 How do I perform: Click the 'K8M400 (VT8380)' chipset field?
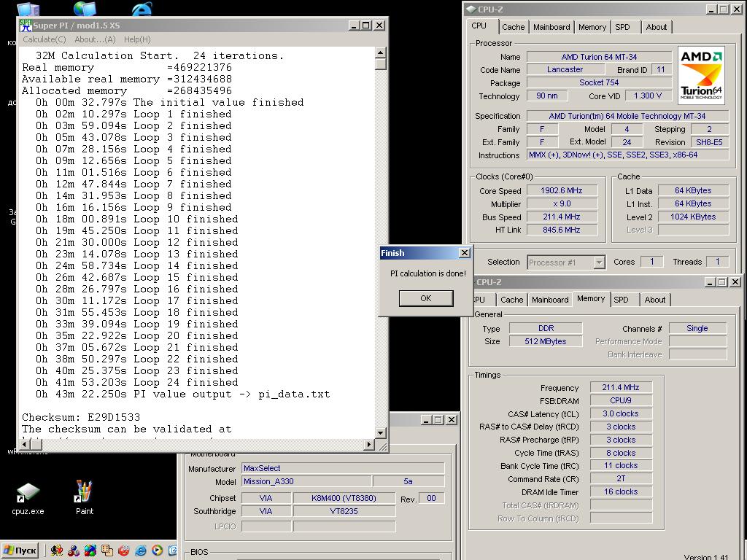[344, 498]
